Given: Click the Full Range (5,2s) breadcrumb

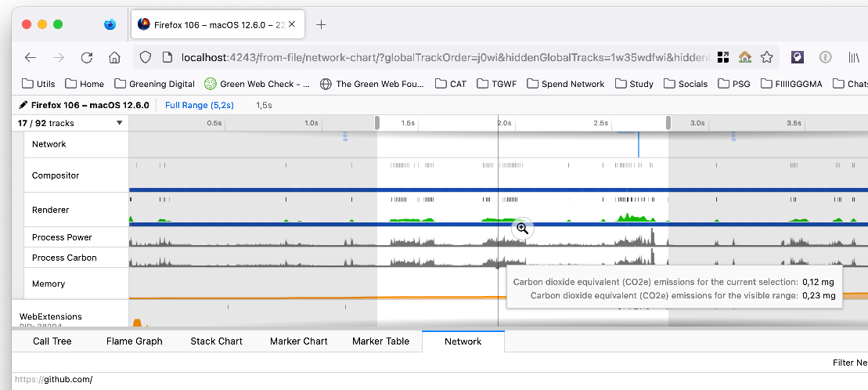Looking at the screenshot, I should (x=200, y=105).
